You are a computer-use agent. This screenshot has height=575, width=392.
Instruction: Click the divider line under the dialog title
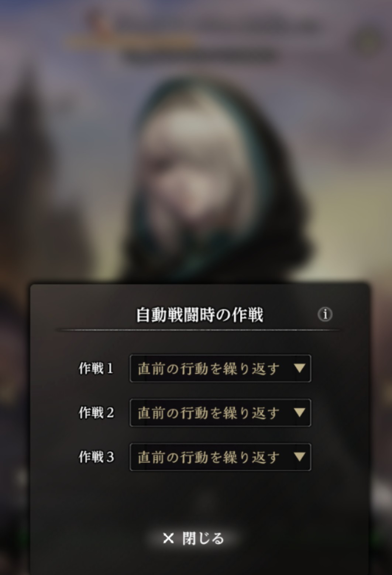198,330
